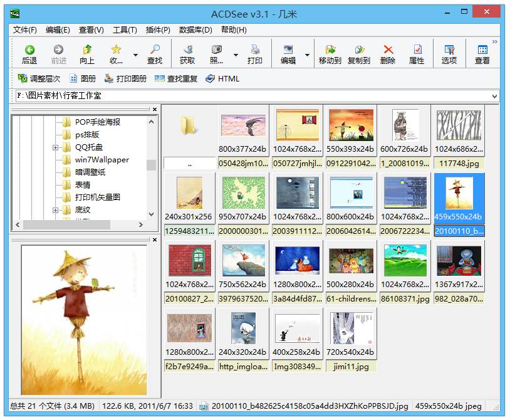510x420 pixels.
Task: Click the Back (后退) toolbar icon
Action: pyautogui.click(x=29, y=50)
